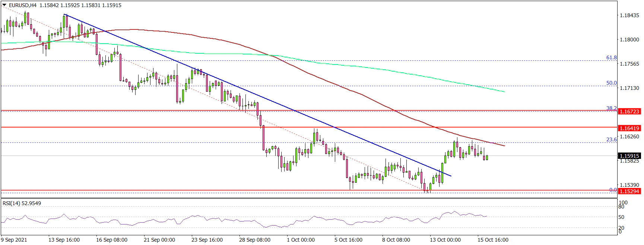Click the 0.0 Fibonacci level label
This screenshot has width=644, height=245.
(x=613, y=190)
